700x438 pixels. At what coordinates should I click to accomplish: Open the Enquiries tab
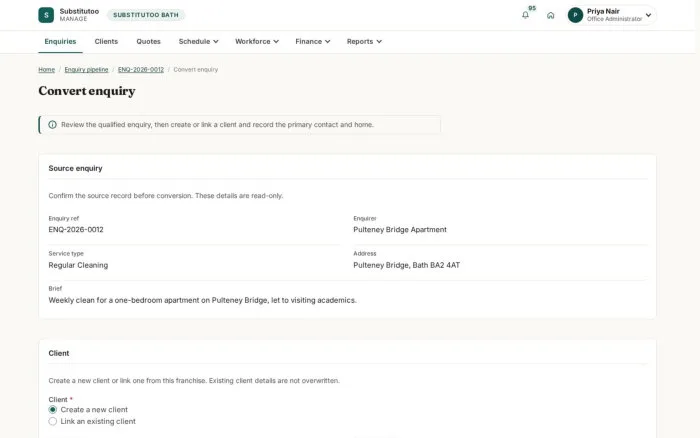click(x=60, y=42)
